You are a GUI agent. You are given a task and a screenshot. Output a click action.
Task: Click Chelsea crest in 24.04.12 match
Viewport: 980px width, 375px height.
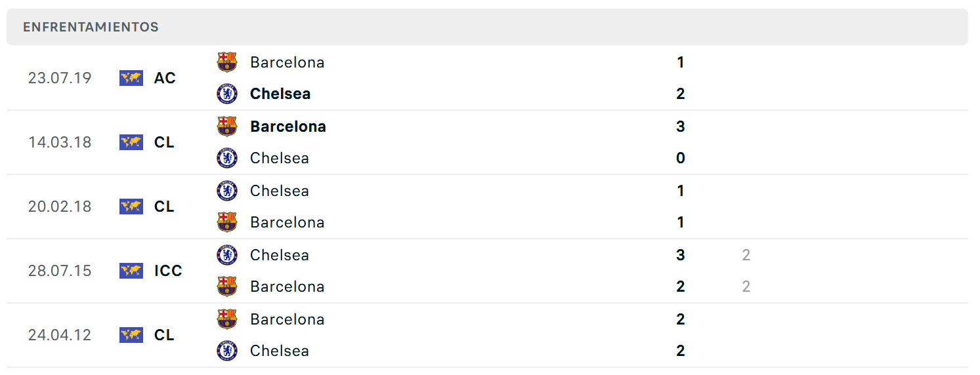227,351
